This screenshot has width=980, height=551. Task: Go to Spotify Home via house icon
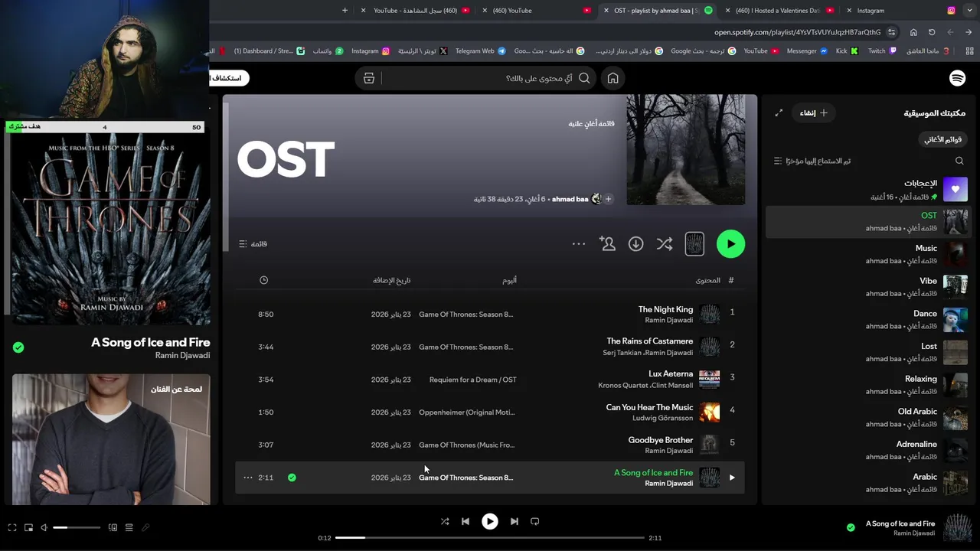coord(612,78)
